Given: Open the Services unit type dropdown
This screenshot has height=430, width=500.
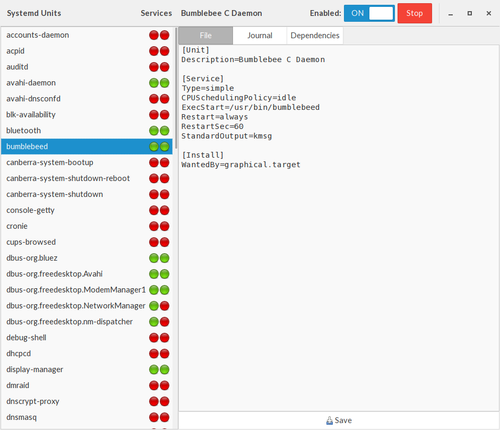Looking at the screenshot, I should pyautogui.click(x=156, y=13).
